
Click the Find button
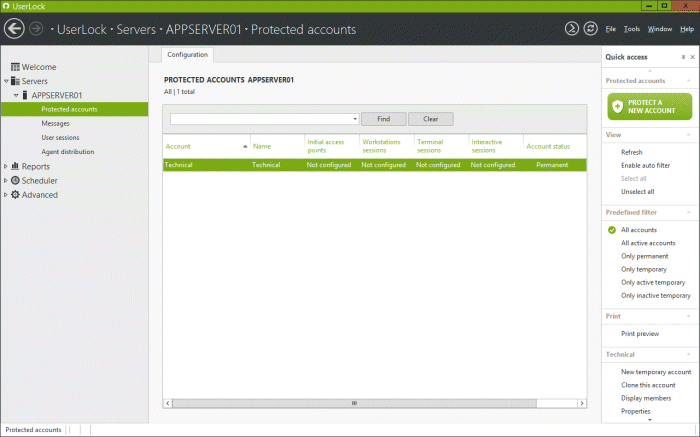(383, 119)
